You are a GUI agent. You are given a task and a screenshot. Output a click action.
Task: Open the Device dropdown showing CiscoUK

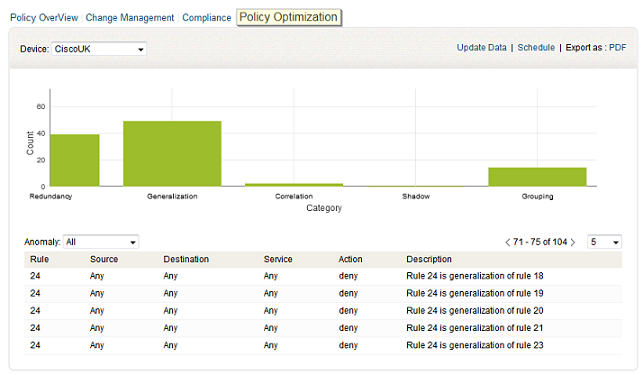coord(99,49)
